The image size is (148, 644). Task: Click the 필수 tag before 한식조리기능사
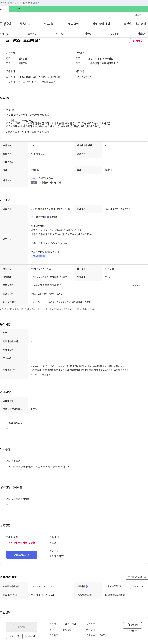click(34, 178)
